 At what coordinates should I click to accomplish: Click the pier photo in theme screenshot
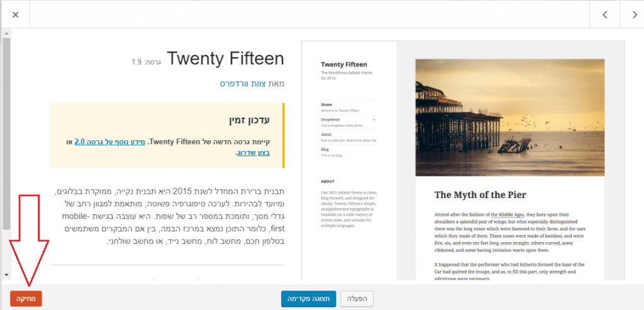pos(509,118)
